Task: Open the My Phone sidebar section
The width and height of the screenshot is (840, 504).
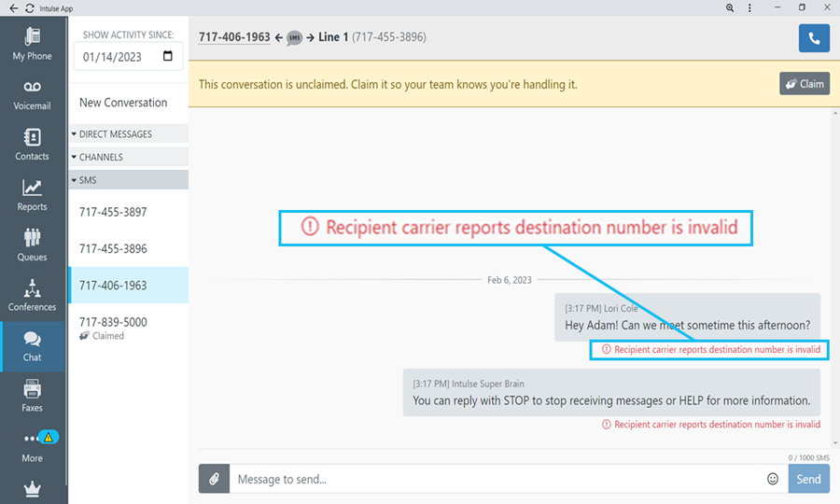Action: [x=32, y=44]
